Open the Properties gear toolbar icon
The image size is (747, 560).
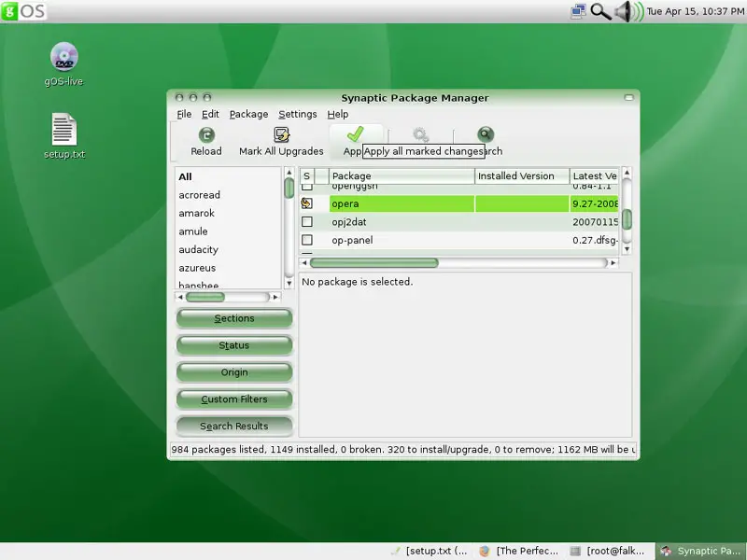[421, 134]
